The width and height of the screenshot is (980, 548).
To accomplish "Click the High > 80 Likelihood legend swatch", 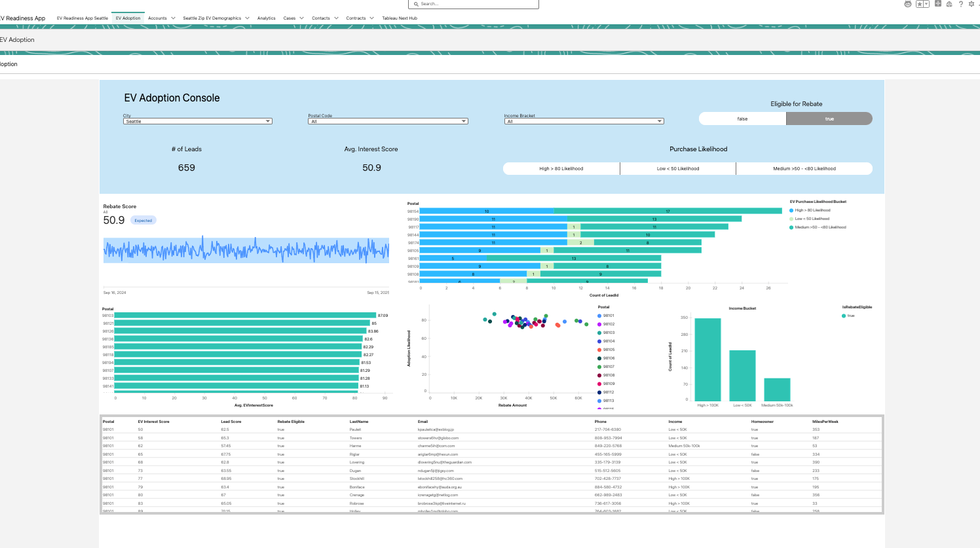I will click(x=791, y=210).
